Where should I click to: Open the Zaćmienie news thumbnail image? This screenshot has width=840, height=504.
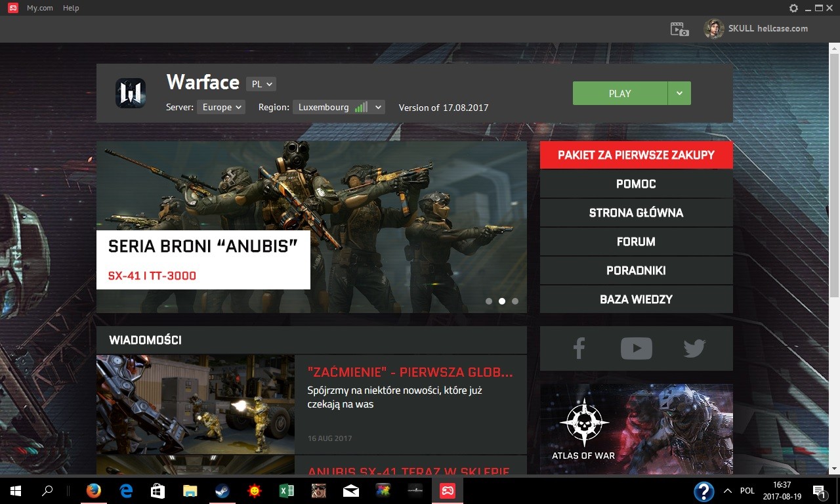click(196, 405)
